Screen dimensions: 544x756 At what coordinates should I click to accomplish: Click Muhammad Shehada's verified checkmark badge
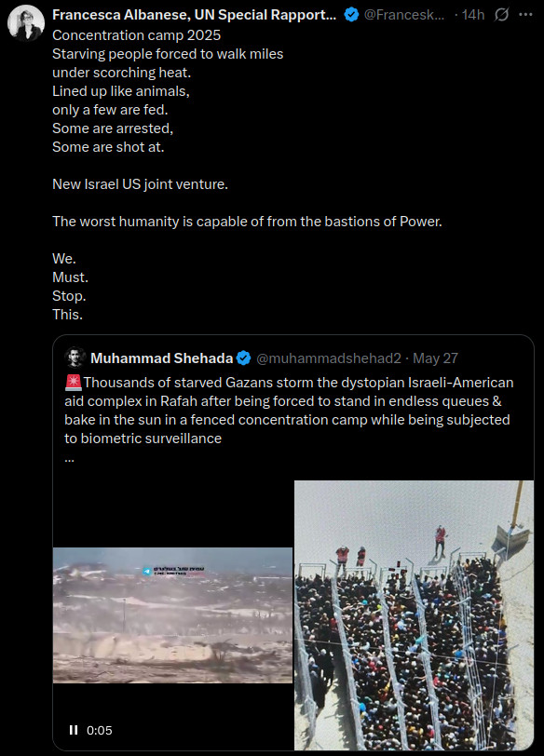(244, 358)
